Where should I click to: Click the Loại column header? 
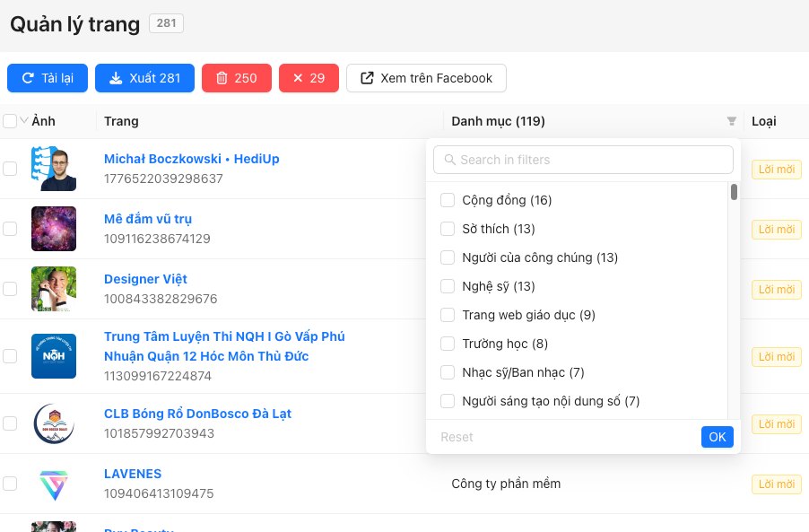point(763,121)
